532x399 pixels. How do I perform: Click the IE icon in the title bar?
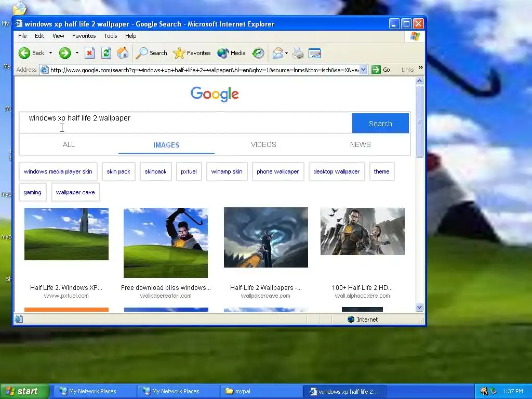click(19, 23)
